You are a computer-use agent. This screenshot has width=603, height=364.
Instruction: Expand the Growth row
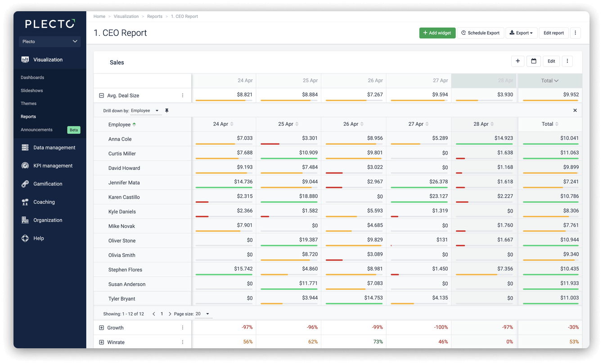(101, 328)
